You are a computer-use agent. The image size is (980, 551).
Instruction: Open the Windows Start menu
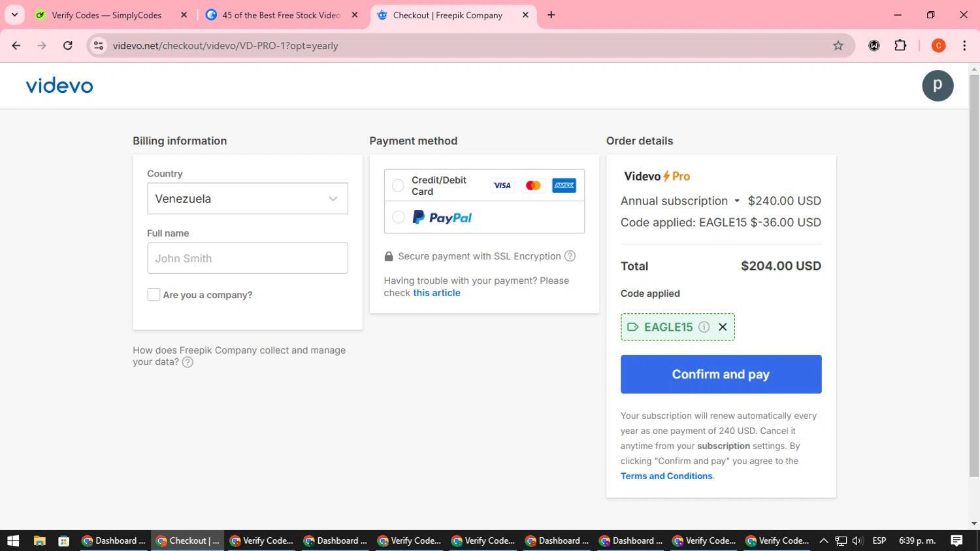pyautogui.click(x=13, y=541)
